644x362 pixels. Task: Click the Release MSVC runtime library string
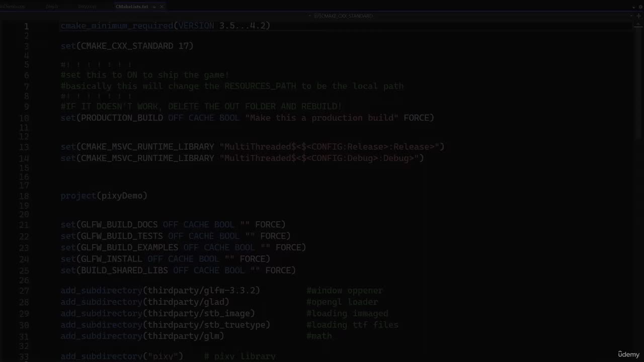pyautogui.click(x=330, y=147)
